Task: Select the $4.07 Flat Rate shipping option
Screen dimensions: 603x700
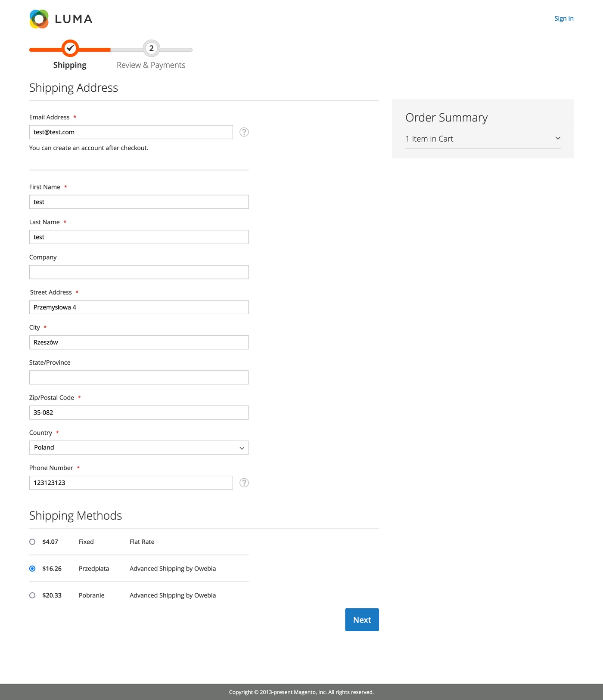Action: pyautogui.click(x=32, y=542)
